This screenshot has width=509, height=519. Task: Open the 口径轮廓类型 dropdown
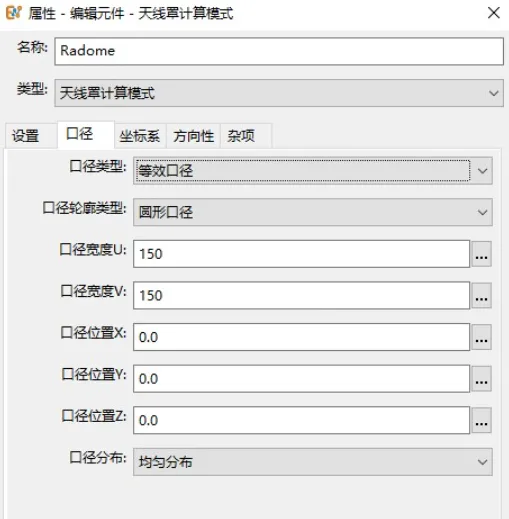click(313, 212)
